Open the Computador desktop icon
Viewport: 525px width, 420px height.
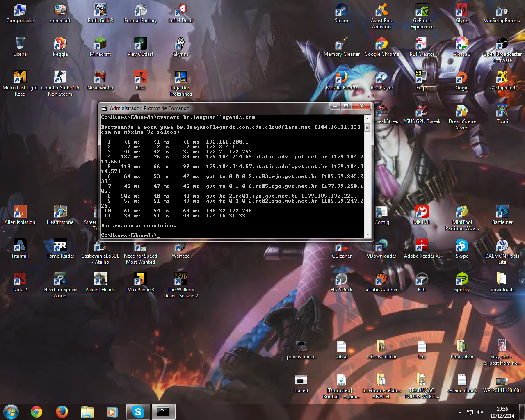click(x=20, y=14)
